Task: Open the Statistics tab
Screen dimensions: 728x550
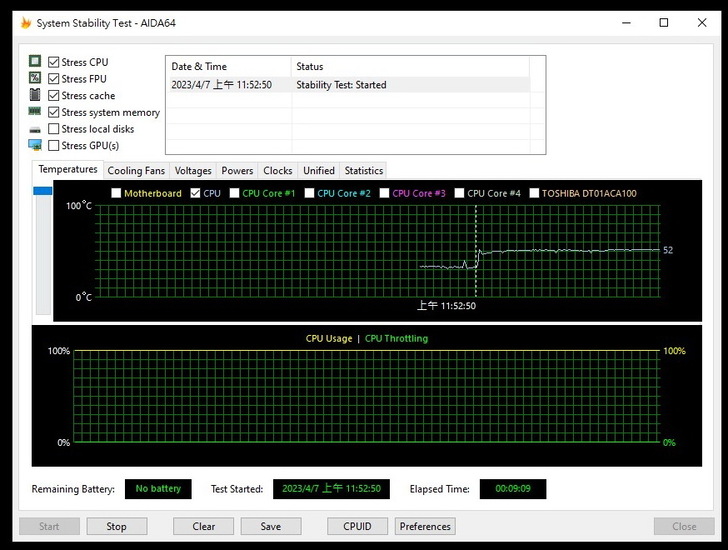Action: click(363, 171)
